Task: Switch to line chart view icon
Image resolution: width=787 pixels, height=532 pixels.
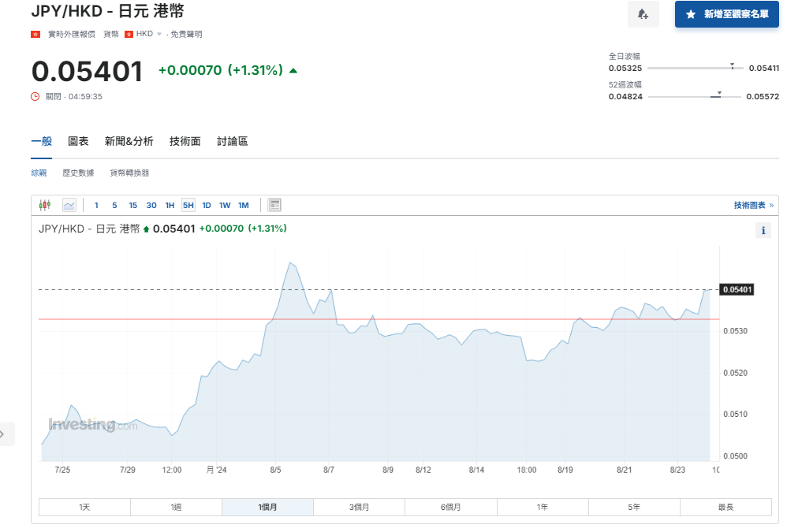Action: (69, 204)
